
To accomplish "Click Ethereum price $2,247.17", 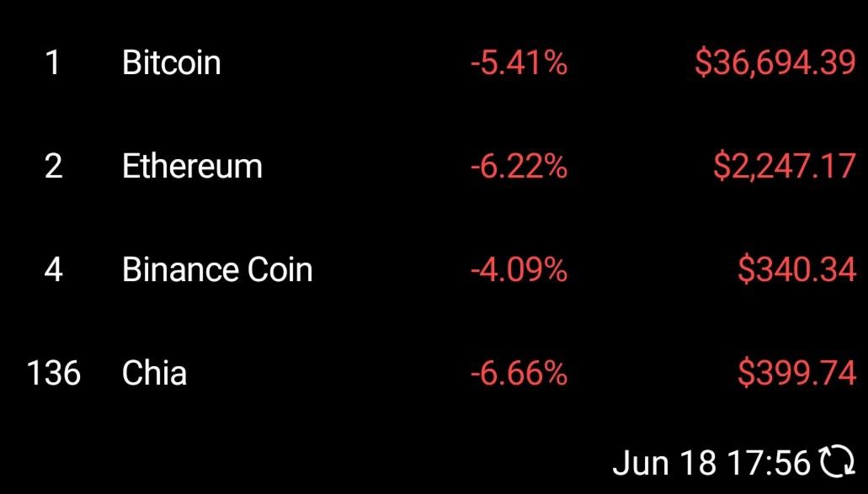I will point(784,167).
